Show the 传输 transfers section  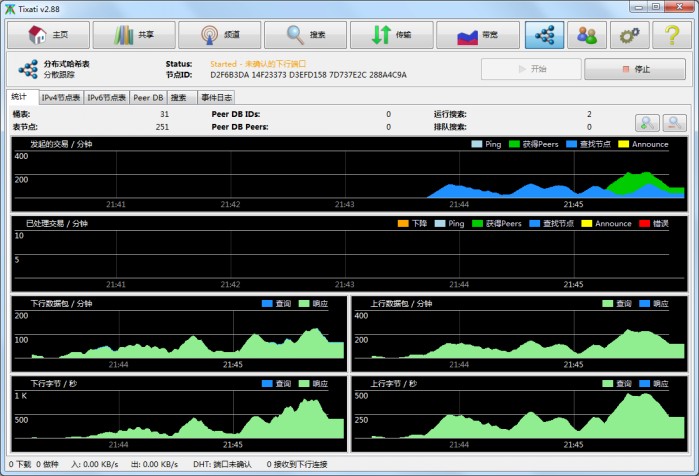(x=391, y=35)
